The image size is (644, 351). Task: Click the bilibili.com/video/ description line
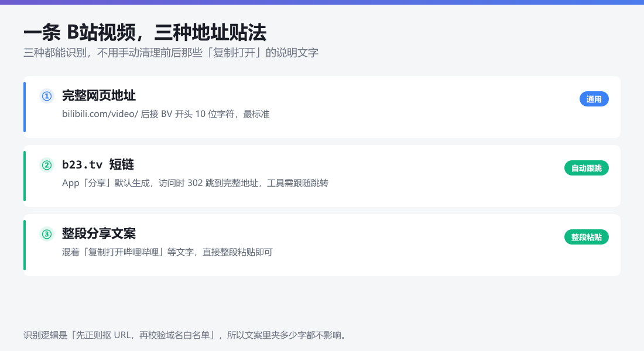tap(166, 114)
